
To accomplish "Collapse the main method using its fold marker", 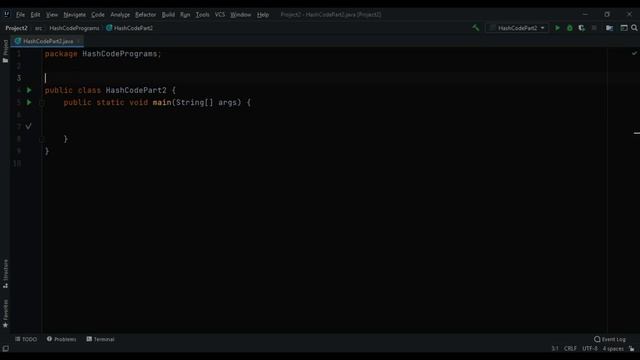I will pyautogui.click(x=42, y=102).
